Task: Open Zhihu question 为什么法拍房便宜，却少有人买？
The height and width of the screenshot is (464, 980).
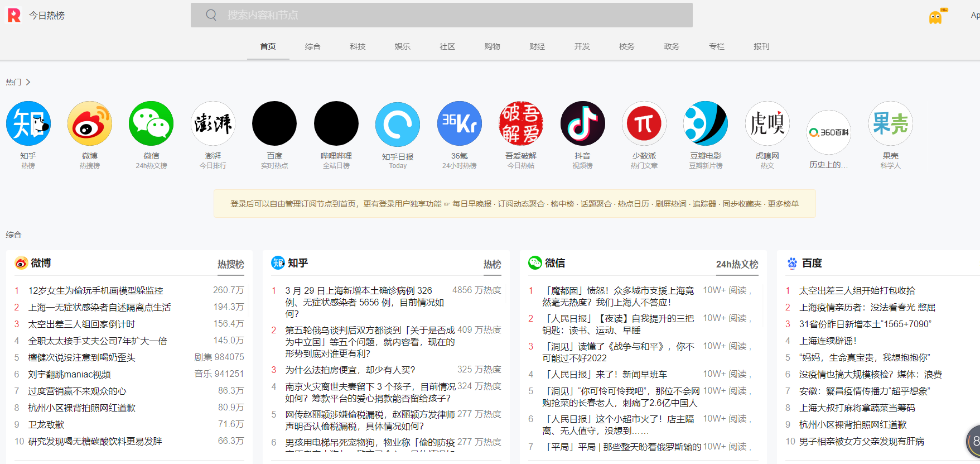Action: [350, 370]
